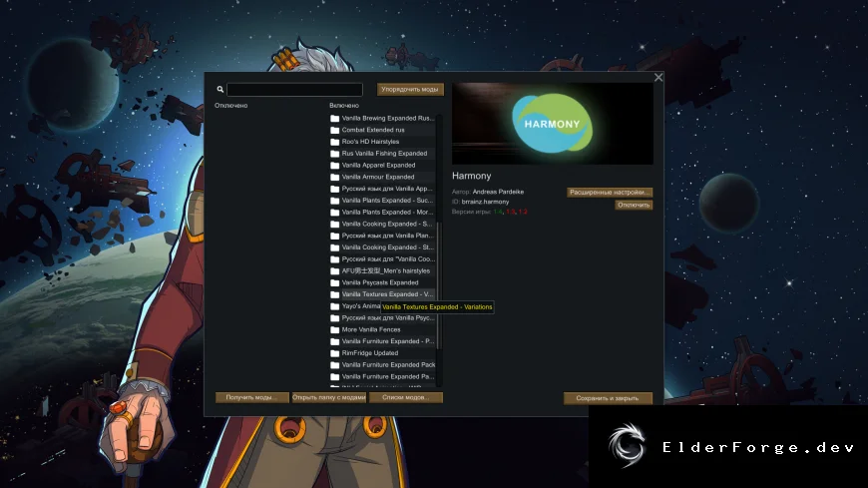Click the Получить моды button
Viewport: 868px width, 488px height.
point(251,398)
